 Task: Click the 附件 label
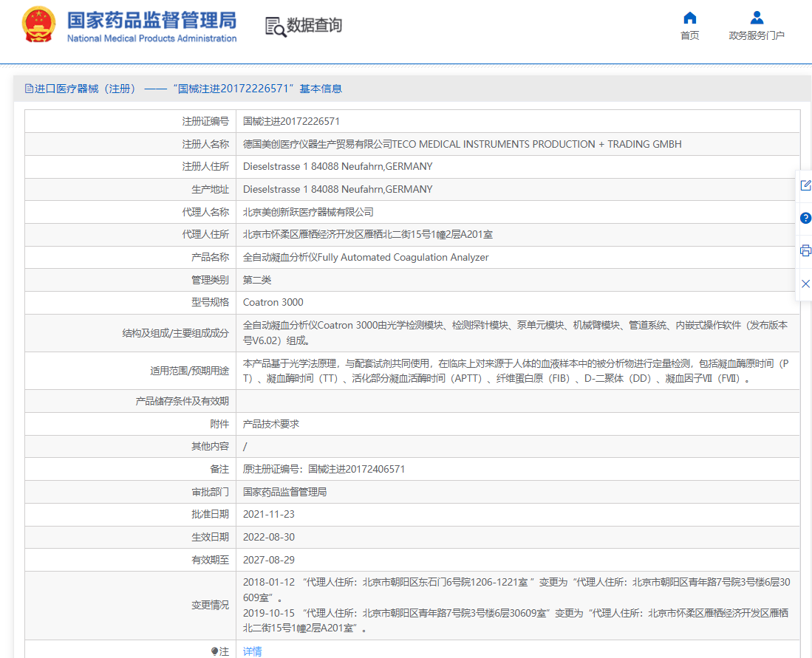coord(219,424)
